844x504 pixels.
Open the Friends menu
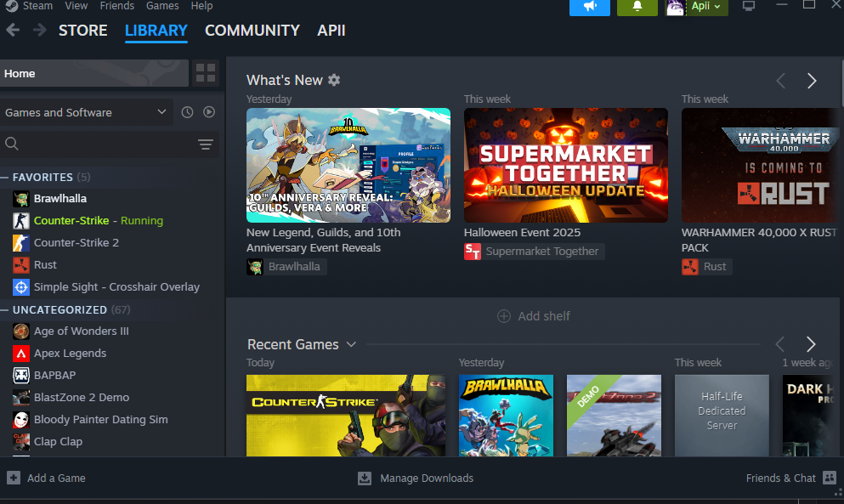click(x=116, y=6)
